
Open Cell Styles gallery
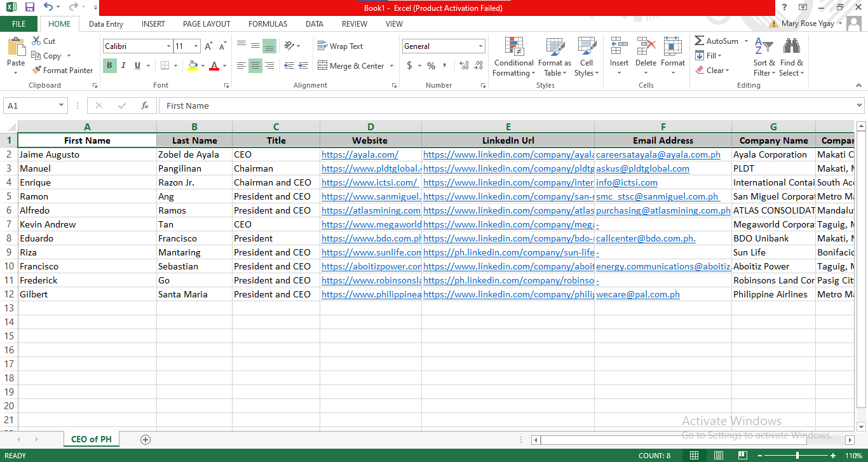(587, 57)
